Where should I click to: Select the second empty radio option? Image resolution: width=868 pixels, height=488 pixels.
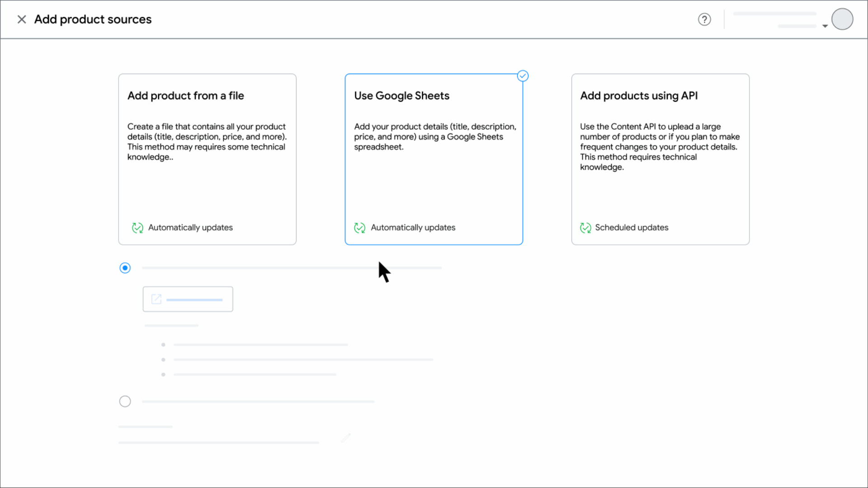point(125,401)
